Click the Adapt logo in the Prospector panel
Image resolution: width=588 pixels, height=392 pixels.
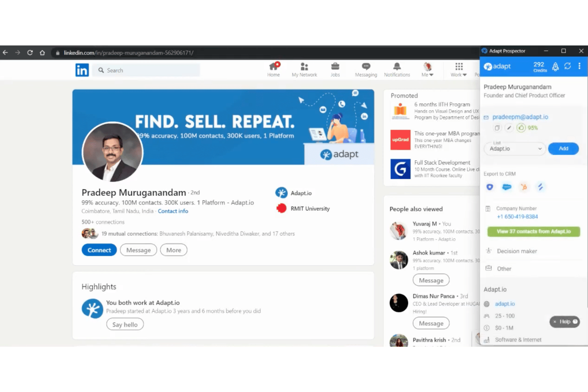497,66
